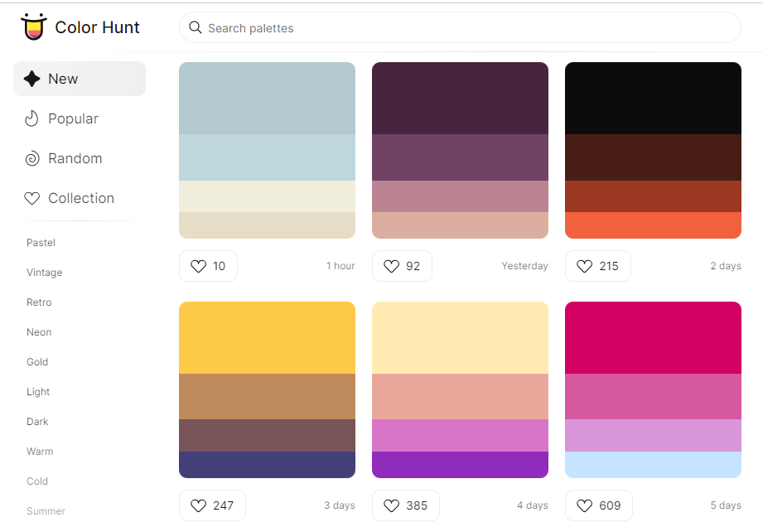
Task: Select the tan brown swatch
Action: point(267,397)
